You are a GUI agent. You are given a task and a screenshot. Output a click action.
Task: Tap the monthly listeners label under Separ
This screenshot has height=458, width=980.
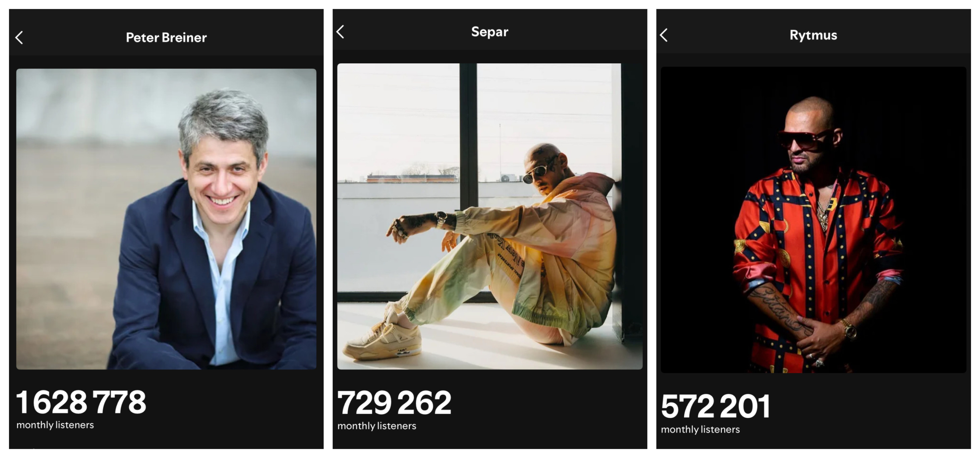[377, 426]
